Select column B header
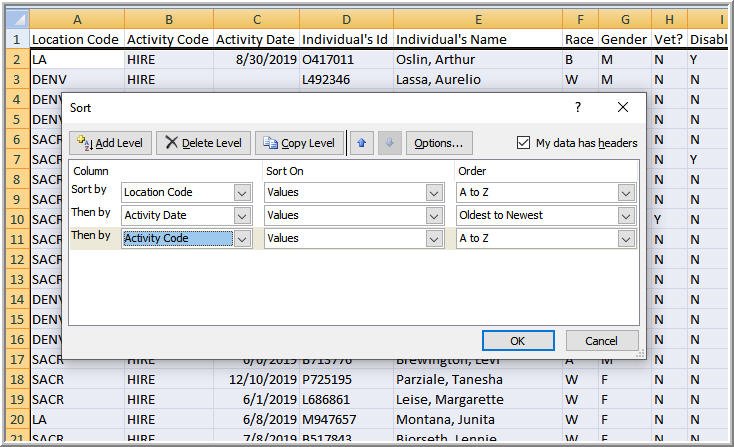Image resolution: width=734 pixels, height=447 pixels. (x=169, y=19)
